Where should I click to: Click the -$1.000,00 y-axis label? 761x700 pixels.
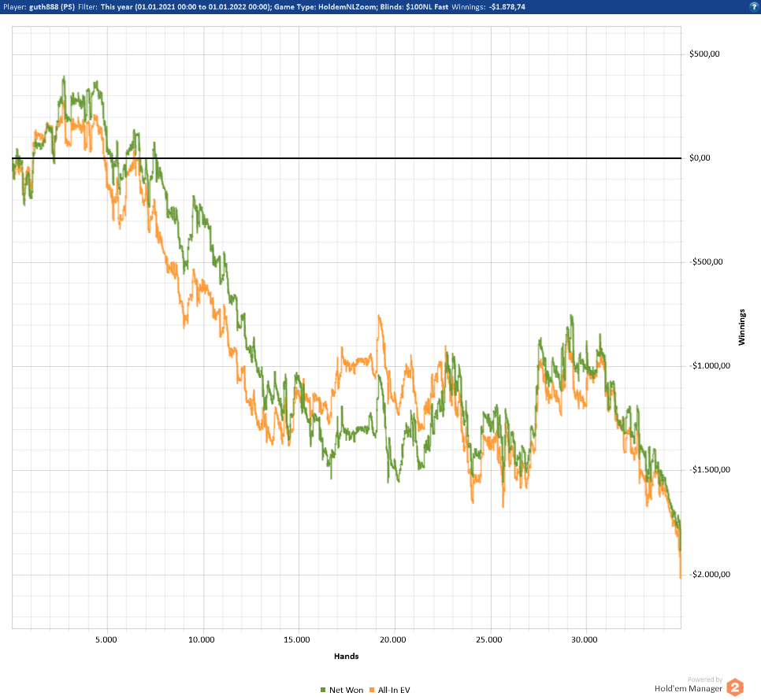(710, 366)
